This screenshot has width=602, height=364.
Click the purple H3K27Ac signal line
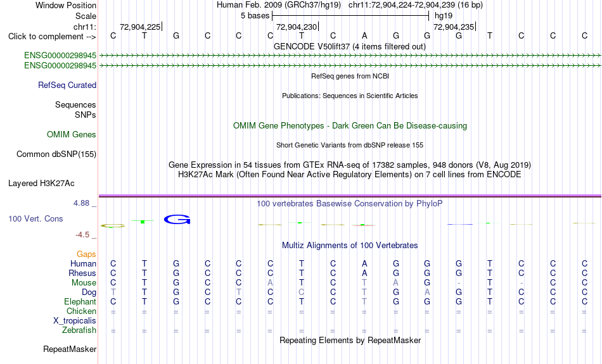(350, 196)
